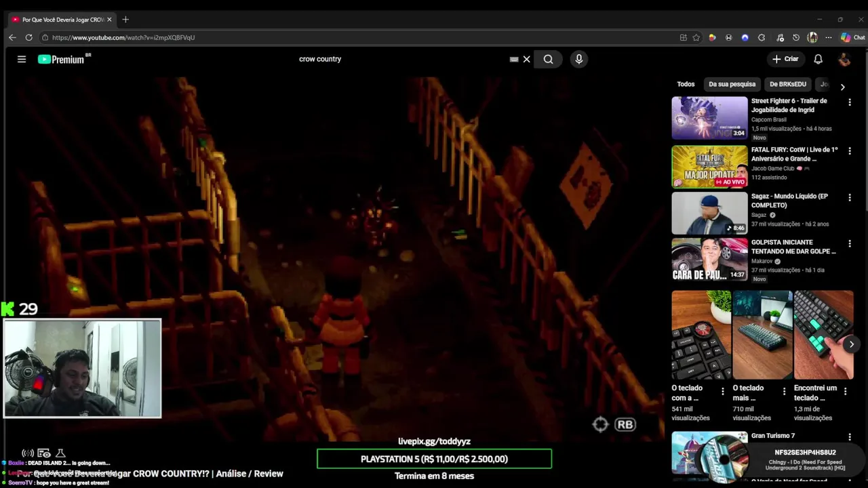Select the Da sua pesquisa chip

point(732,84)
